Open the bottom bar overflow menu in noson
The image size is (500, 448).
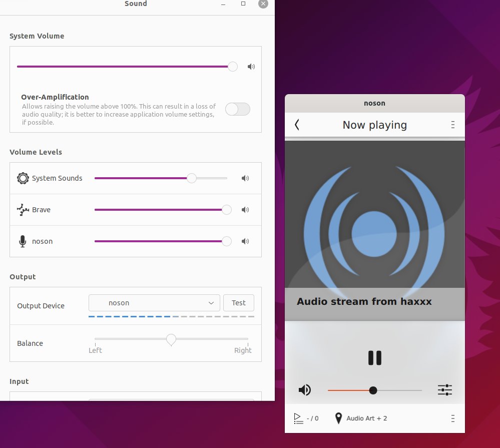click(x=453, y=418)
